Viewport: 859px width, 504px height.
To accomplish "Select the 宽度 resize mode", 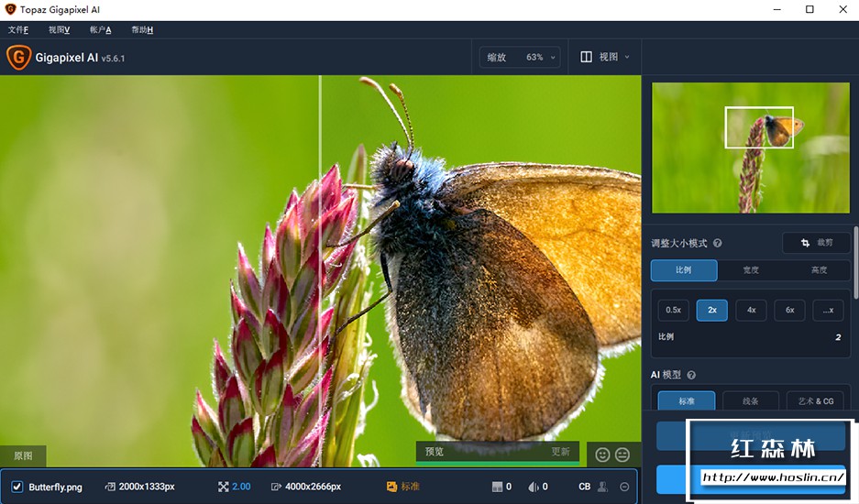I will tap(751, 270).
